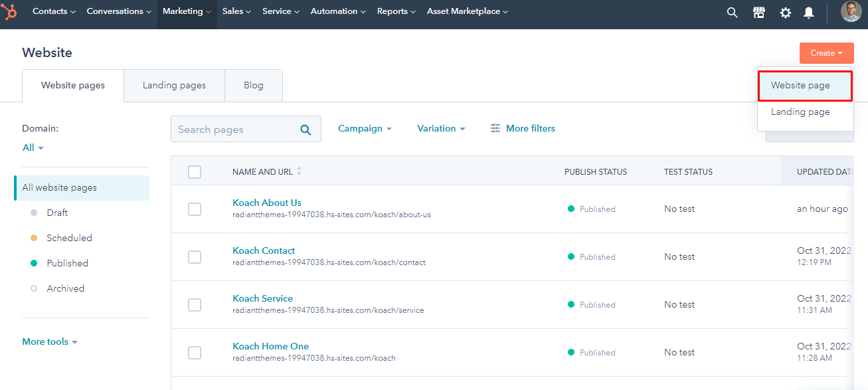The image size is (868, 390).
Task: Expand the Reports menu
Action: click(x=396, y=11)
